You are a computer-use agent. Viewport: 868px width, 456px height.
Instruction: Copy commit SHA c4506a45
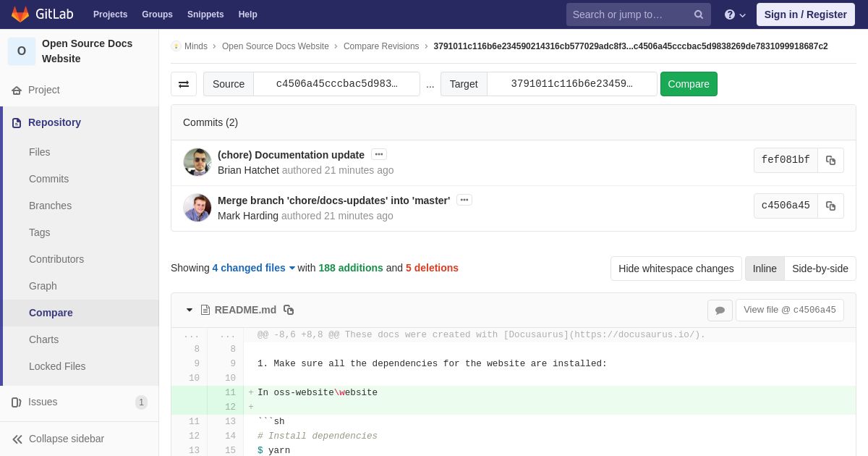830,206
